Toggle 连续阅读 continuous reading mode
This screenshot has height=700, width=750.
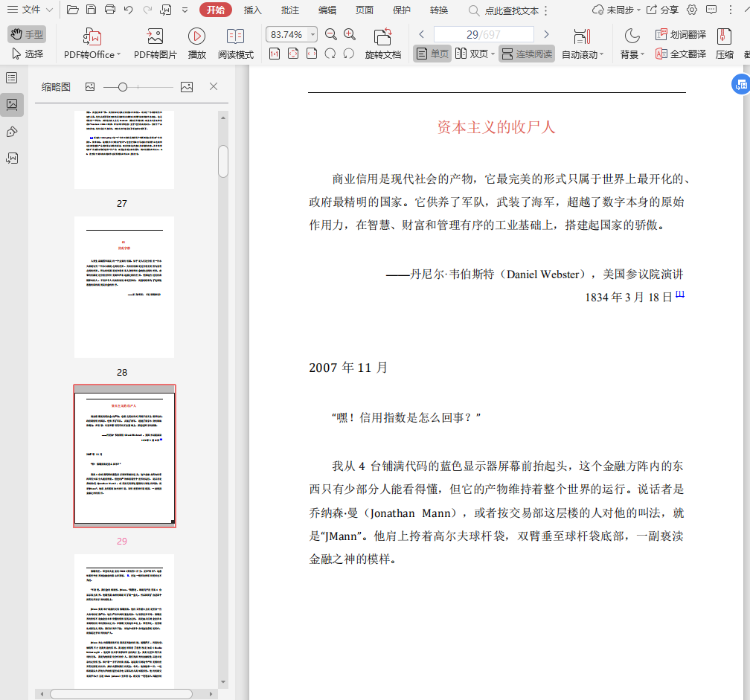click(x=527, y=54)
